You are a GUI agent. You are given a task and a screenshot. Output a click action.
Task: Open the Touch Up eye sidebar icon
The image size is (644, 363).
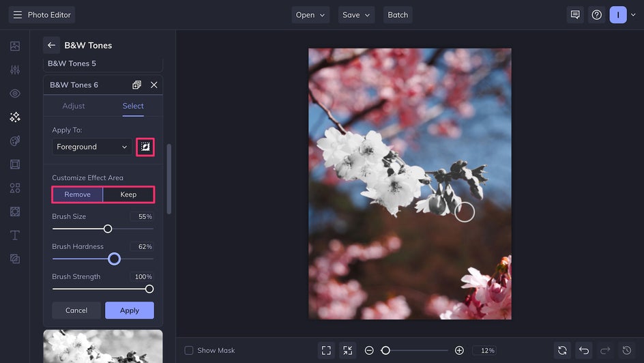pos(15,93)
